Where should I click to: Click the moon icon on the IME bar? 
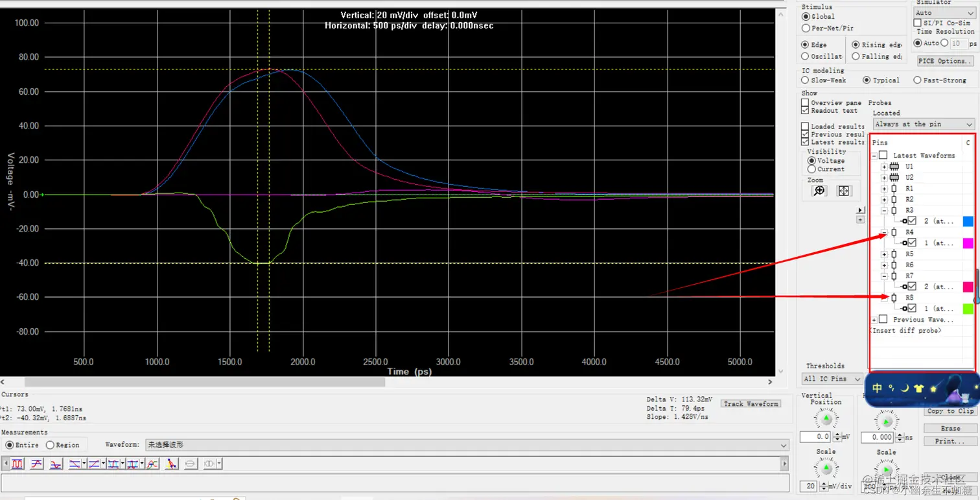click(x=904, y=388)
